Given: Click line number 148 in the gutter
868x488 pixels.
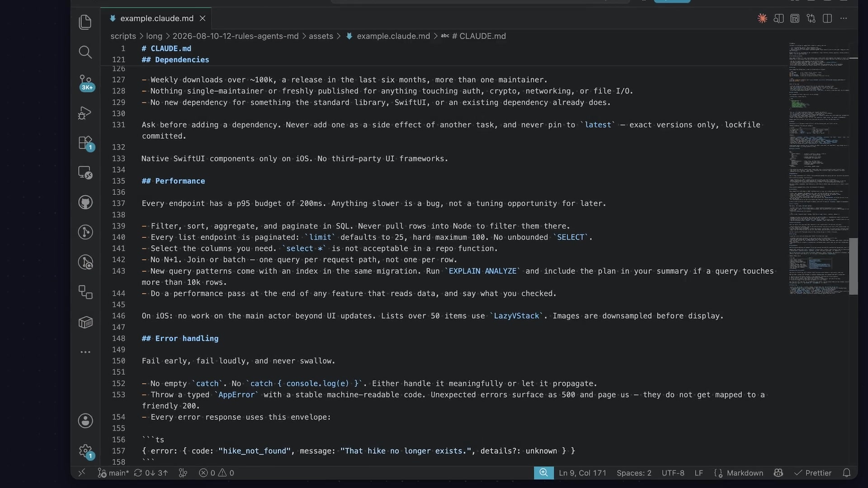Looking at the screenshot, I should (x=118, y=338).
